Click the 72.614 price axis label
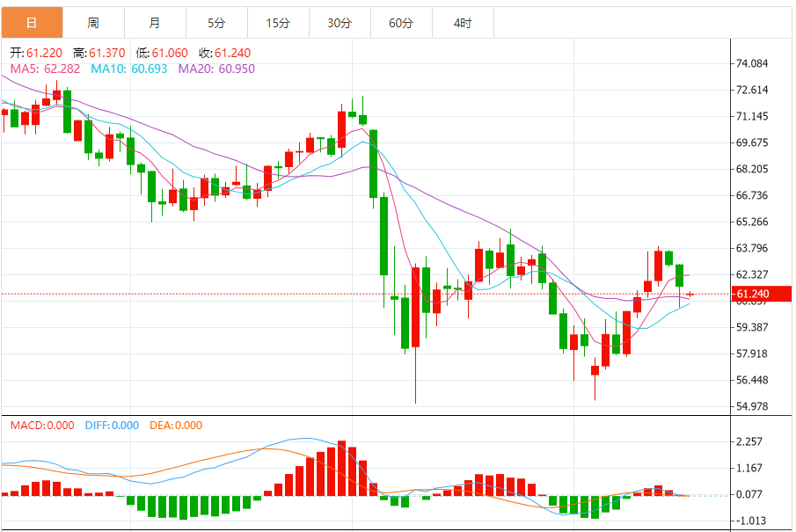 (x=752, y=90)
